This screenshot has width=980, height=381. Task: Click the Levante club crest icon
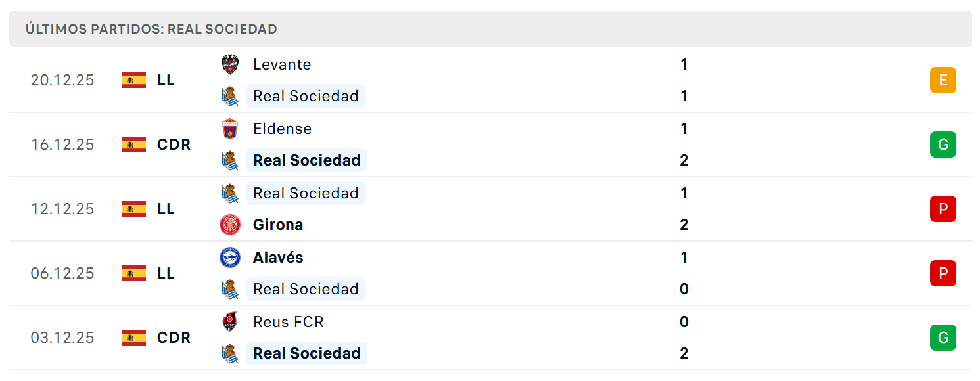(x=230, y=64)
